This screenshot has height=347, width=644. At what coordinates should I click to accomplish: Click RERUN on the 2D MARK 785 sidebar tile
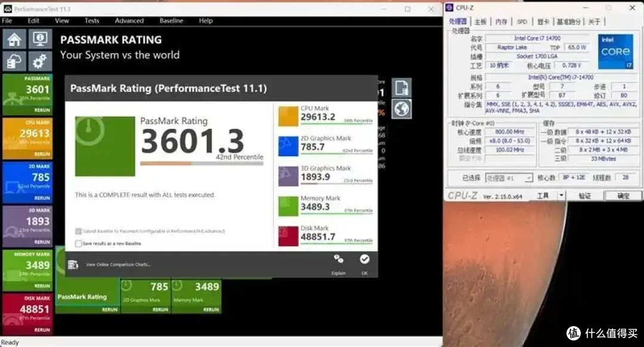[42, 198]
